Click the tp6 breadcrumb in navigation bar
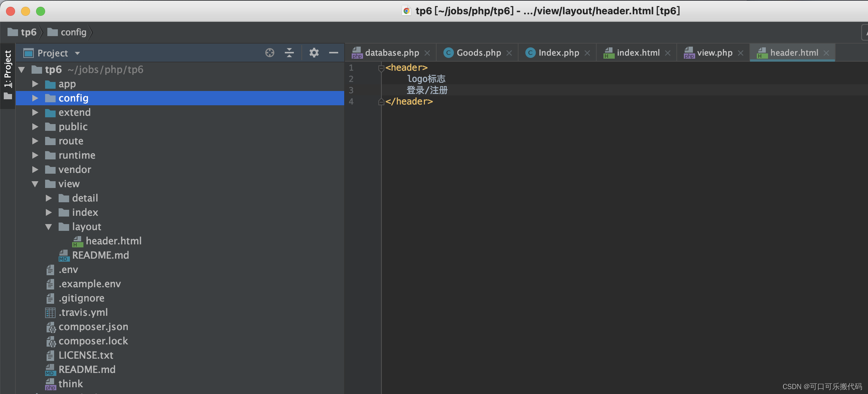This screenshot has height=394, width=868. (22, 32)
